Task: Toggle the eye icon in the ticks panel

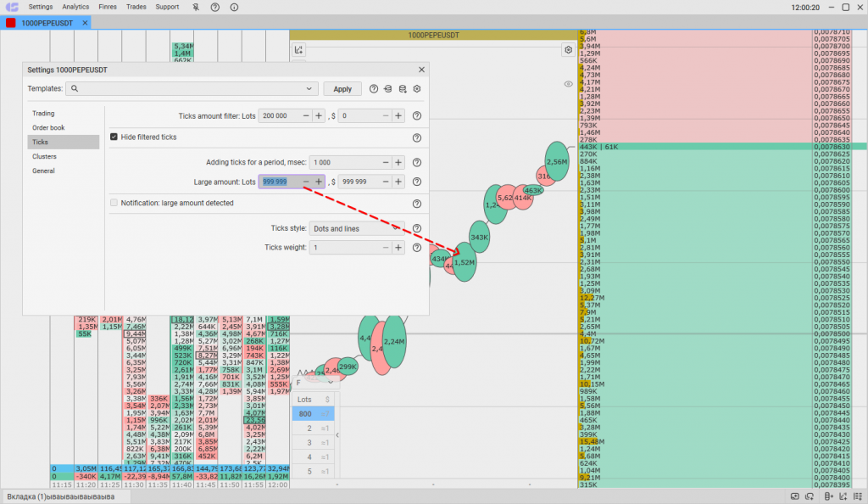Action: coord(569,84)
